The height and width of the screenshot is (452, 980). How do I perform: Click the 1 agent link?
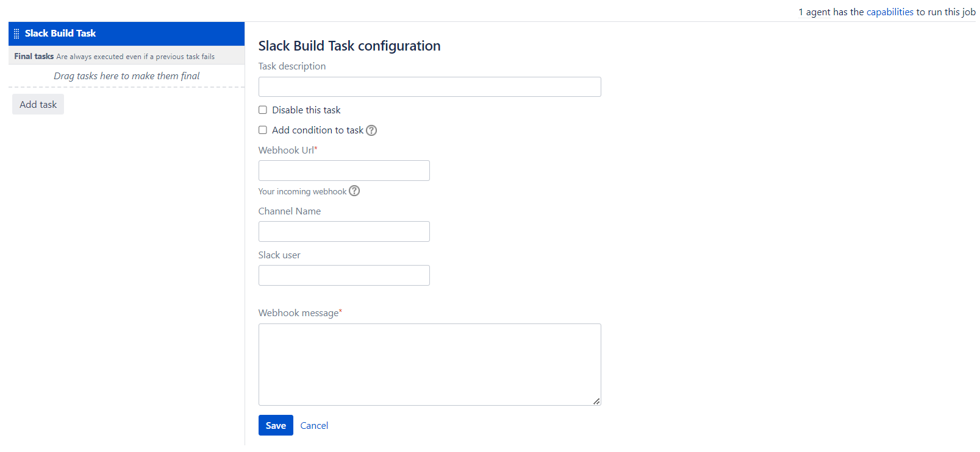[801, 12]
